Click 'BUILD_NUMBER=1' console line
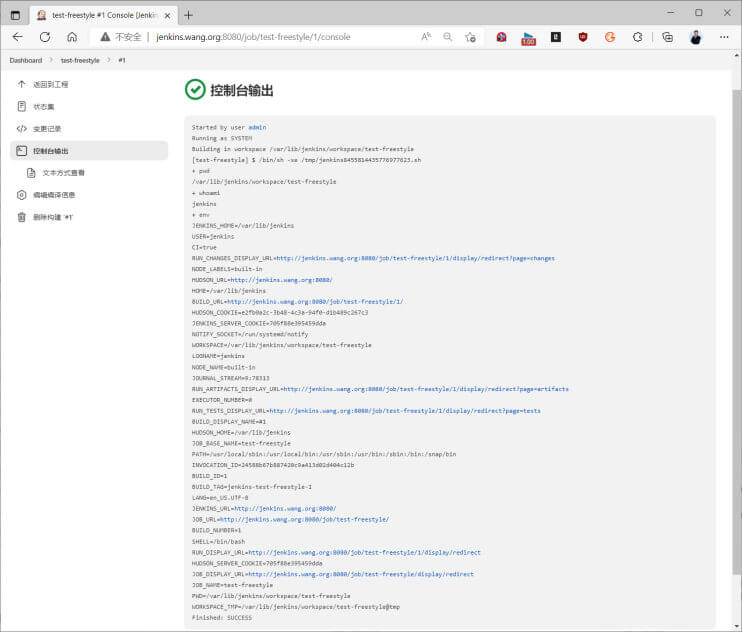Viewport: 742px width, 632px height. click(x=216, y=530)
